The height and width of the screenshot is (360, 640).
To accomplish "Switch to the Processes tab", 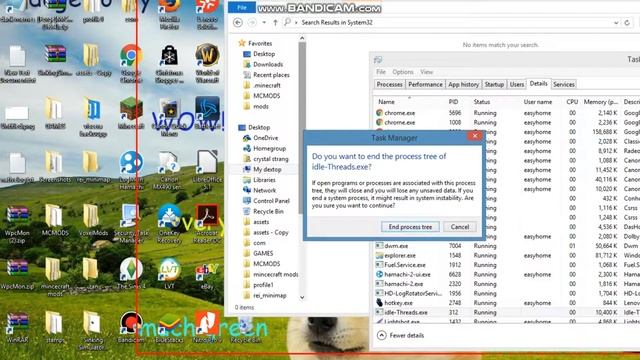I will pyautogui.click(x=389, y=84).
